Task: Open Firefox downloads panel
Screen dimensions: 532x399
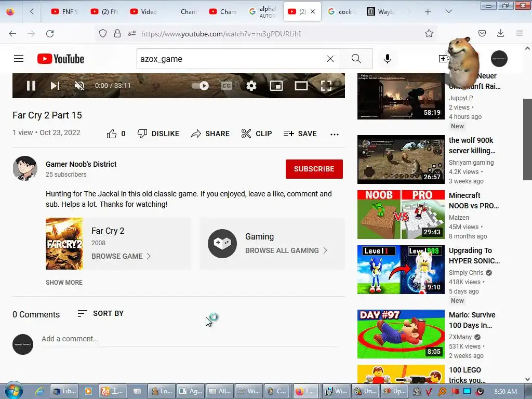Action: [500, 33]
